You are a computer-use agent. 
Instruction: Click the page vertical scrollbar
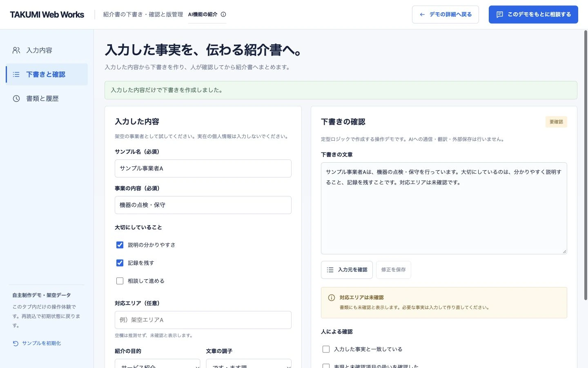coord(586,165)
